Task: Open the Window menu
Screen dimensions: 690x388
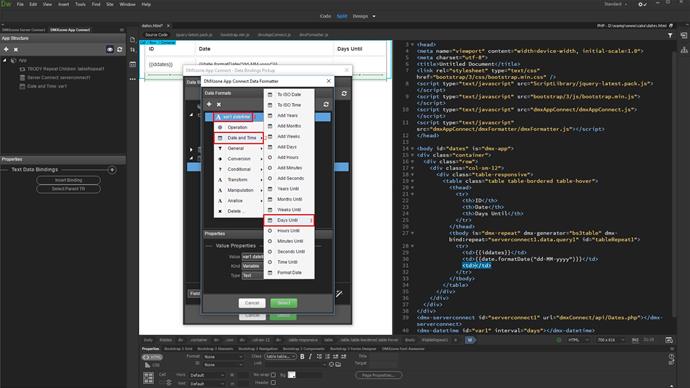Action: (128, 4)
